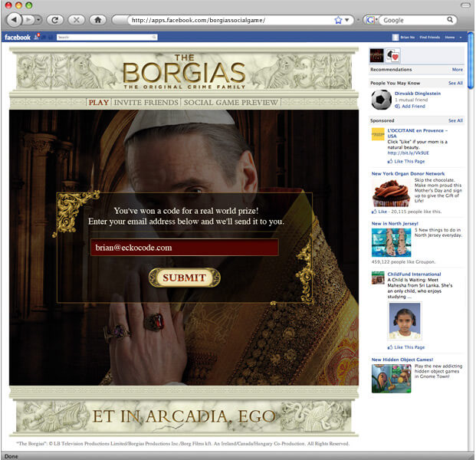Image resolution: width=476 pixels, height=460 pixels.
Task: Open the SOCIAL GAME PREVIEW tab
Action: [x=231, y=102]
